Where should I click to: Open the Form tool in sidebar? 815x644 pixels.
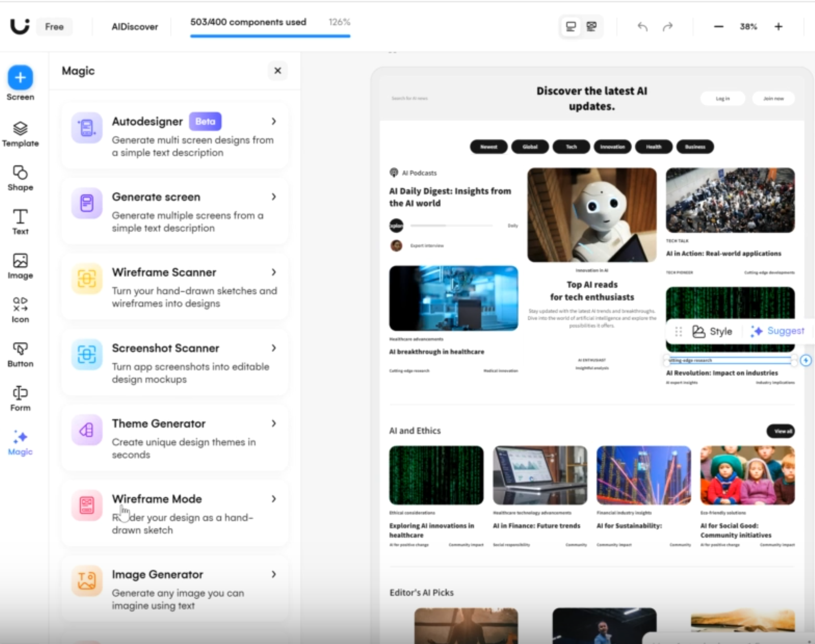(x=20, y=398)
